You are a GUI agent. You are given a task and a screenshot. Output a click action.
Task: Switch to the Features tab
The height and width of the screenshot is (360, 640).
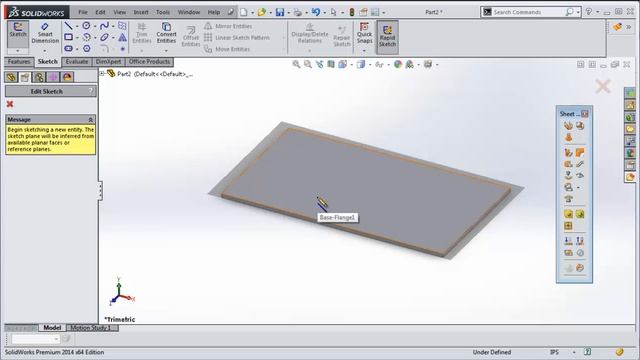(x=19, y=62)
